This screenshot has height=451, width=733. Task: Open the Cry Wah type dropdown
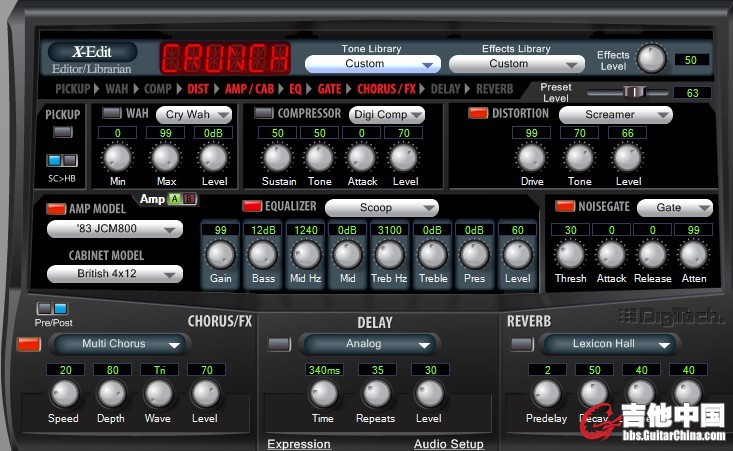coord(194,115)
